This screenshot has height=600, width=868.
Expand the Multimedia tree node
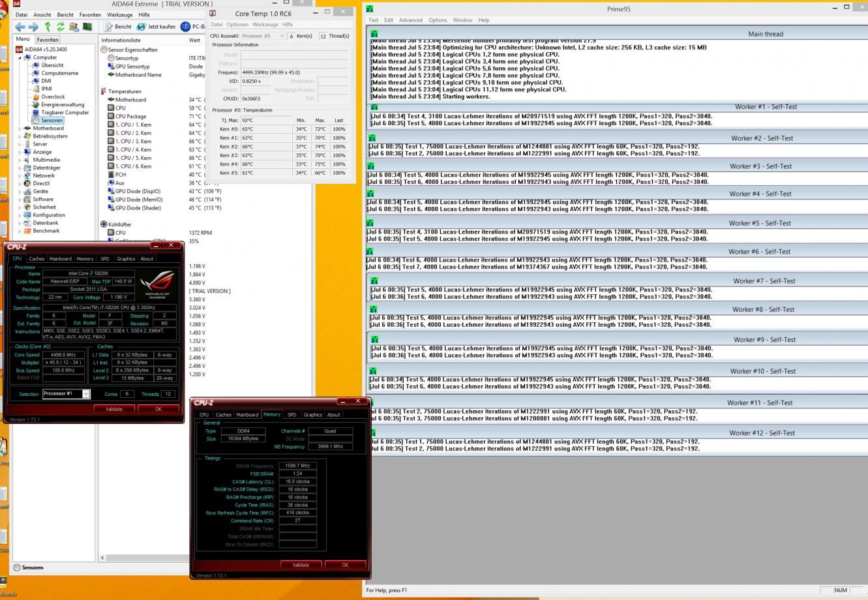click(19, 160)
